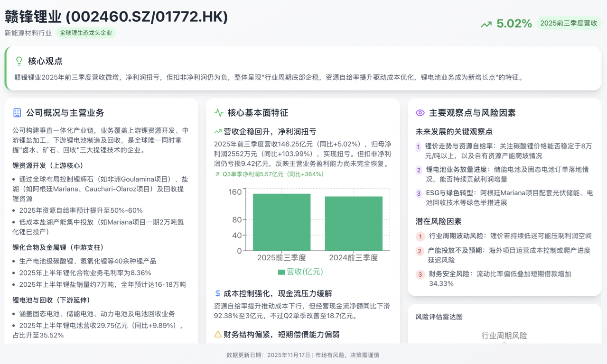607x364 pixels.
Task: Click the building icon beside 公司概况与主营业务
Action: pos(17,113)
